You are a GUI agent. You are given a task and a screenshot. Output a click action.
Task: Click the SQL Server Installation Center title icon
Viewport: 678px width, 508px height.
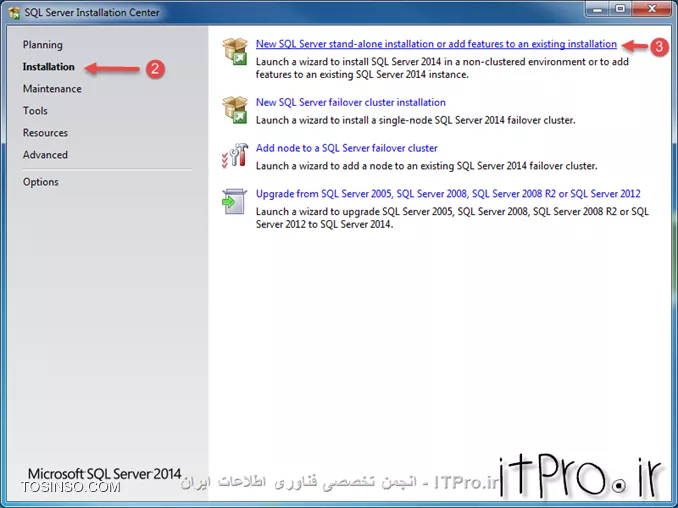coord(14,13)
